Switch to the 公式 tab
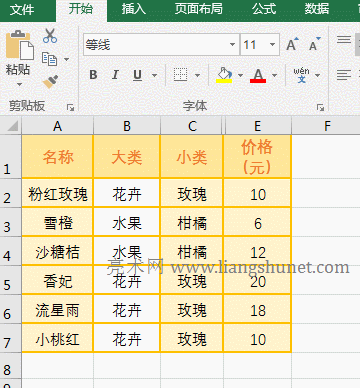The height and width of the screenshot is (388, 360). 264,9
